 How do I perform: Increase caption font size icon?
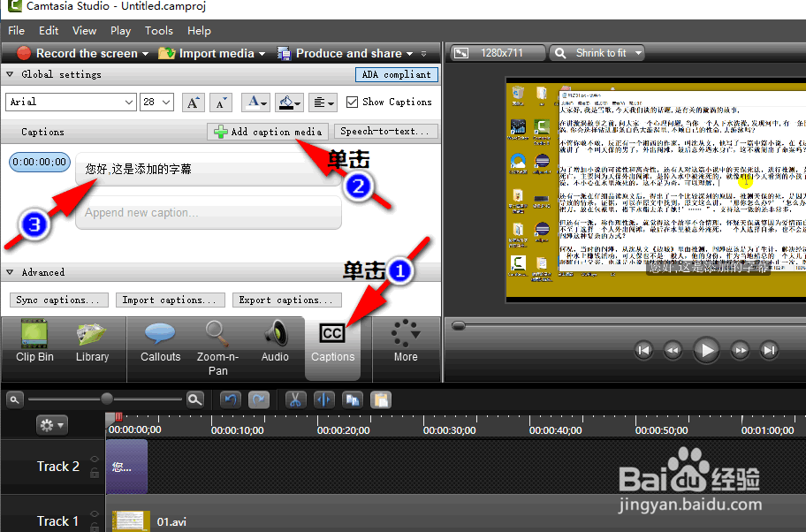[x=194, y=103]
